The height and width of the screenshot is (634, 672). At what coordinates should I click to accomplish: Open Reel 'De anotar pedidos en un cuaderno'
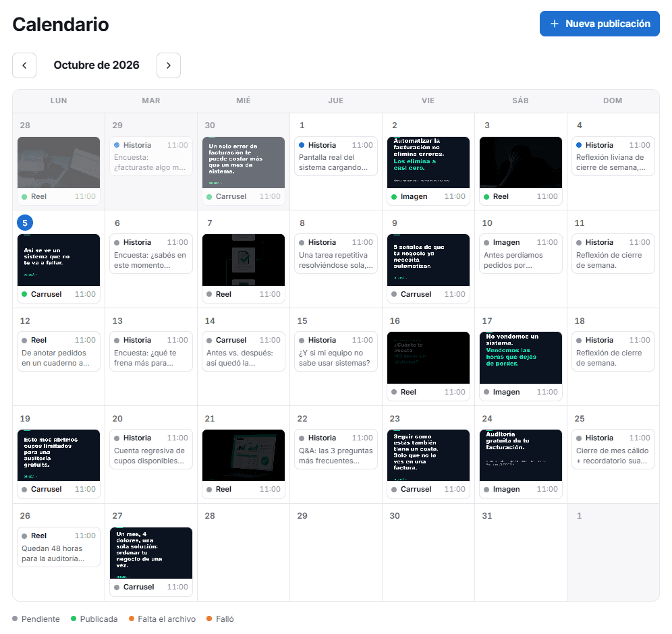(x=59, y=351)
